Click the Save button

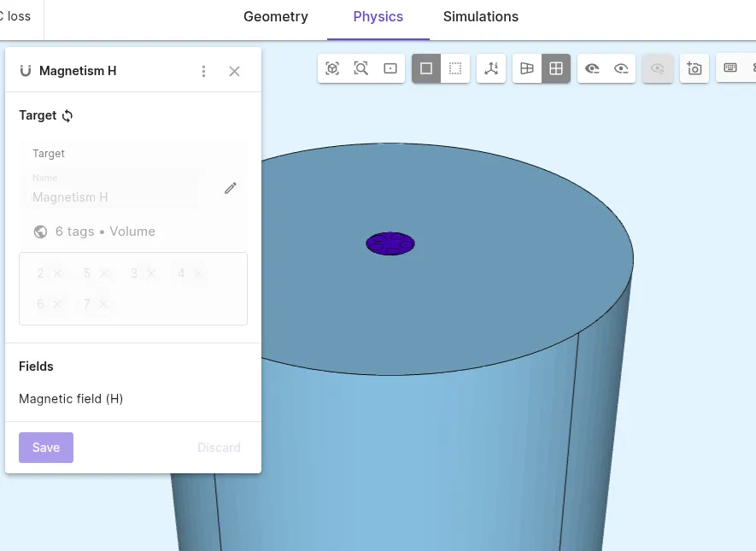[x=46, y=448]
